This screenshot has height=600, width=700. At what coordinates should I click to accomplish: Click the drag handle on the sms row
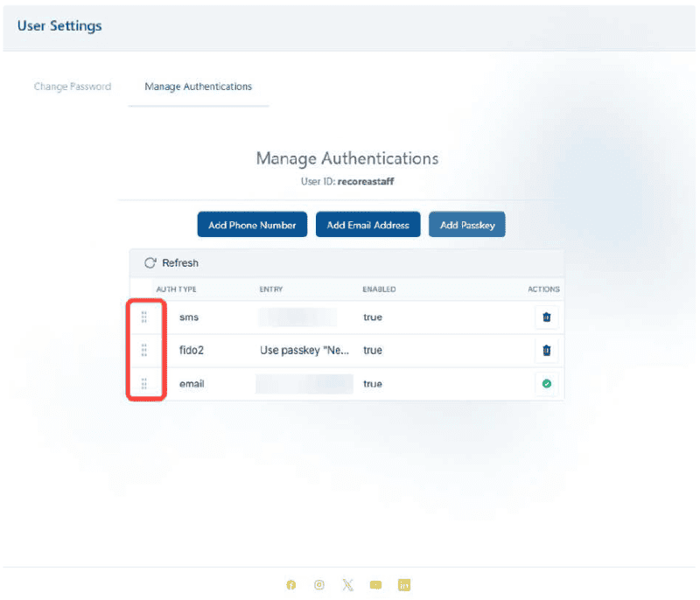(x=144, y=317)
